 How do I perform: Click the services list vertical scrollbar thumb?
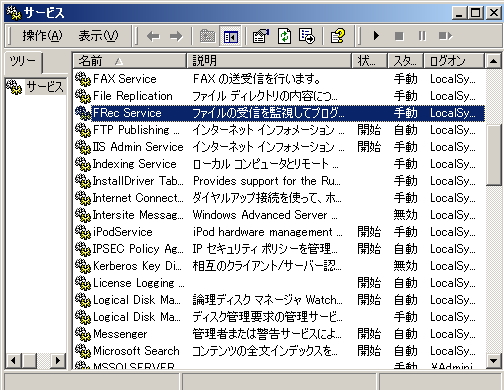pos(493,155)
